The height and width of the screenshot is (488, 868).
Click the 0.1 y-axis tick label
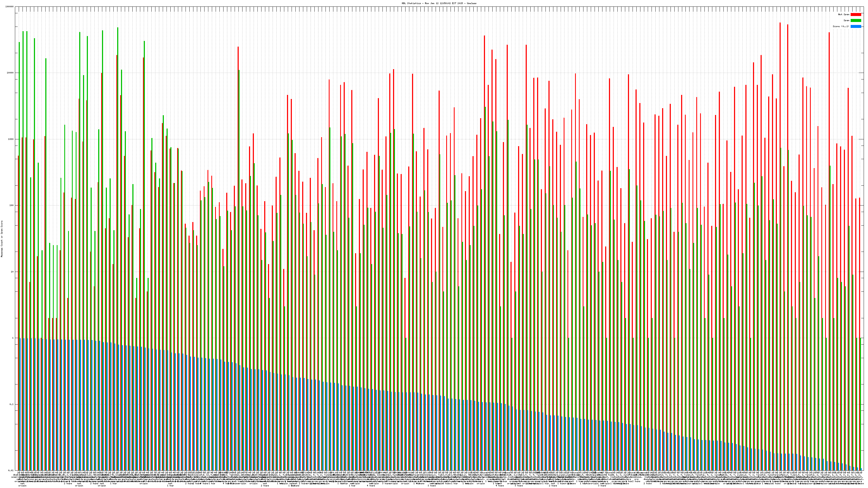point(12,404)
